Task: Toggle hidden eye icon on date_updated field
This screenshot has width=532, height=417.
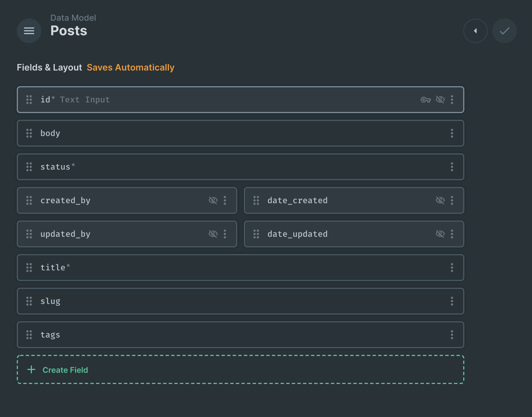Action: [x=440, y=234]
